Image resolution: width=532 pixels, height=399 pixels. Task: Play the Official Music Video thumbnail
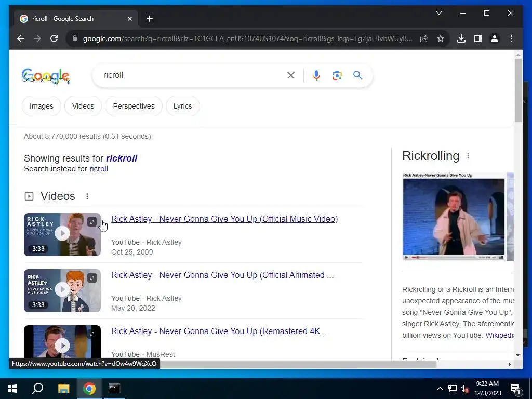(62, 233)
